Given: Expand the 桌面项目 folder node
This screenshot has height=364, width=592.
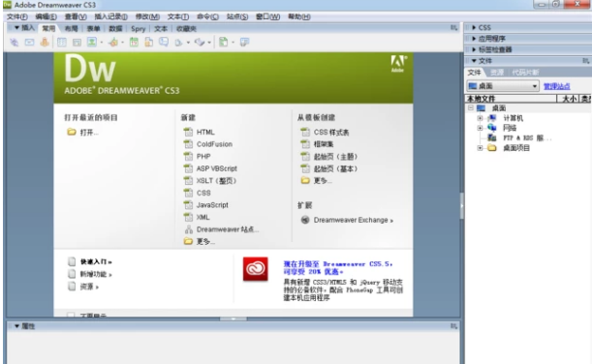Looking at the screenshot, I should [x=480, y=148].
